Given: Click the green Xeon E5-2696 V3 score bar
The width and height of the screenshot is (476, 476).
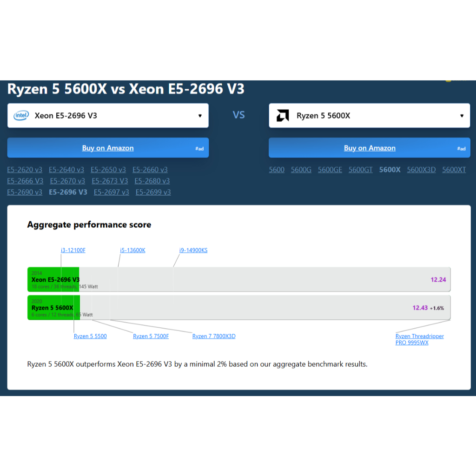Looking at the screenshot, I should click(53, 279).
